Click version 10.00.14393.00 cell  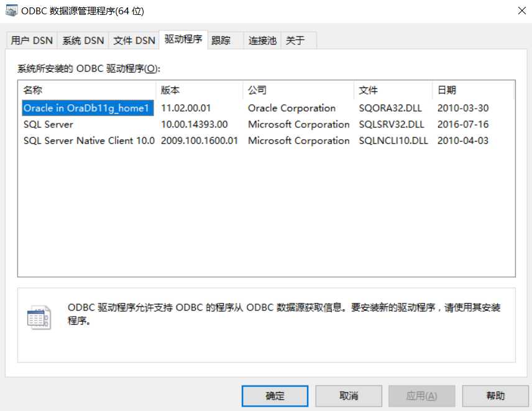(194, 124)
